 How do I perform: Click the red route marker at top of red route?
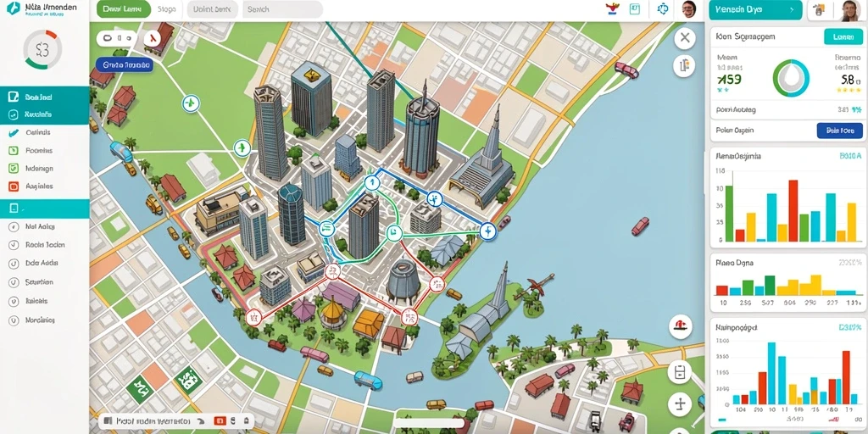tap(332, 271)
